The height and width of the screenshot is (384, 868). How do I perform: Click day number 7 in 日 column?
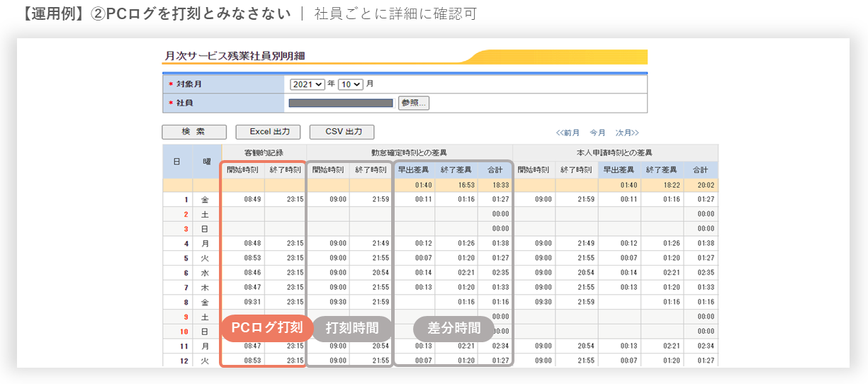pos(186,288)
